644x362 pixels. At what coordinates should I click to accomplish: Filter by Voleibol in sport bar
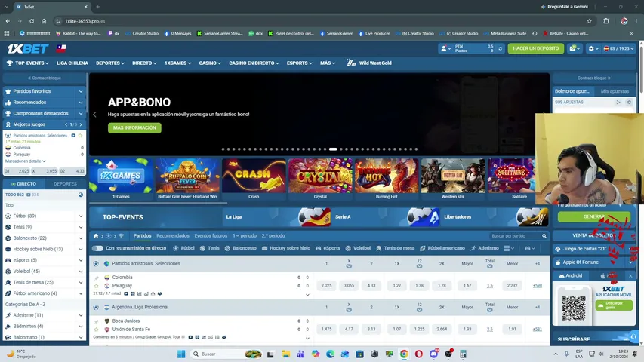point(358,248)
